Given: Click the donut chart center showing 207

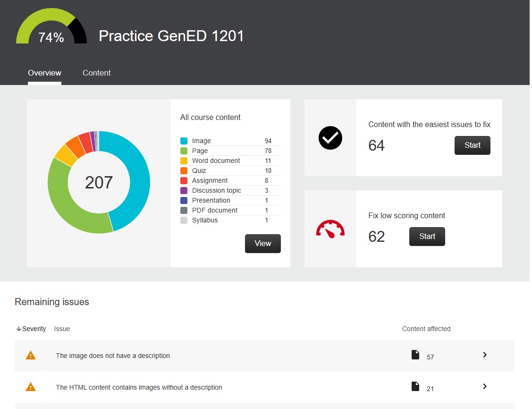Looking at the screenshot, I should pyautogui.click(x=99, y=183).
